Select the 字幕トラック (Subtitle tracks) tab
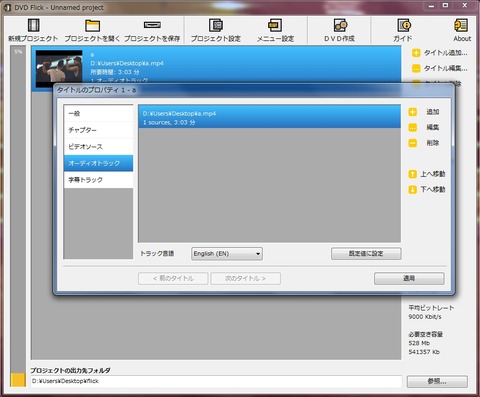 tap(98, 180)
